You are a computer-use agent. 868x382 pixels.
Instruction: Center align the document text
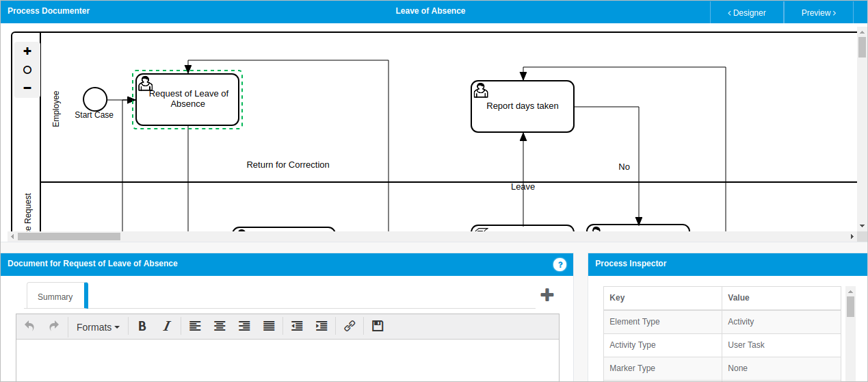[x=220, y=327]
